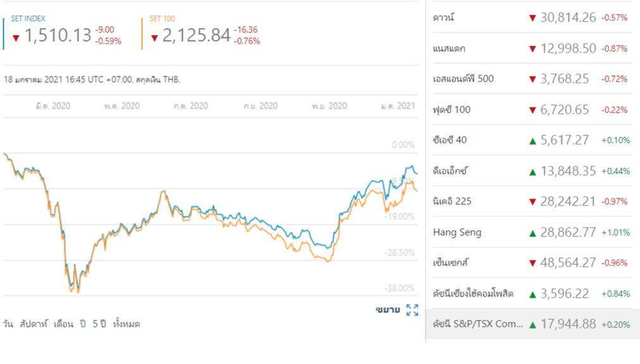
Task: Click the green arrow next to DAX value
Action: point(532,171)
